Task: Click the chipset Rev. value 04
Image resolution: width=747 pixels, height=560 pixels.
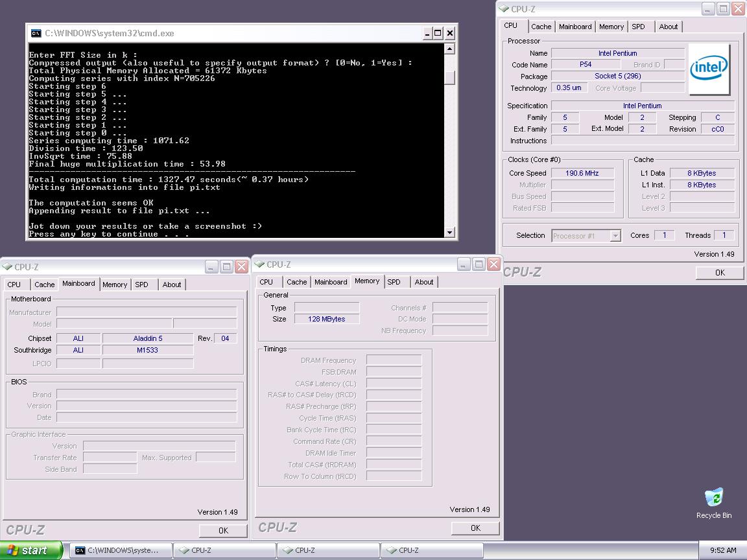Action: 226,338
